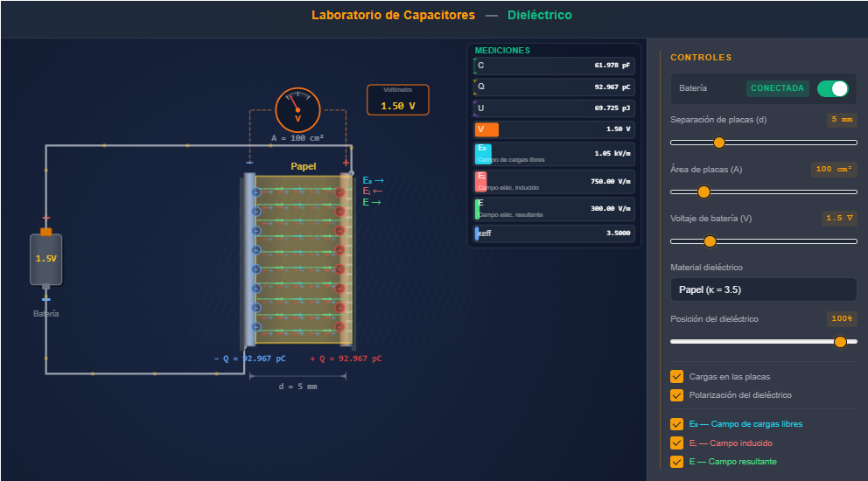Toggle the battery connection switch

(x=832, y=88)
